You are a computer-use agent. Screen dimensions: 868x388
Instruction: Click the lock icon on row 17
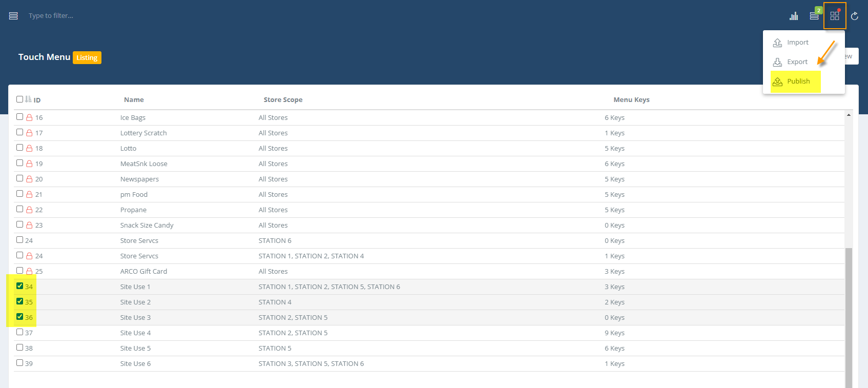(x=29, y=133)
